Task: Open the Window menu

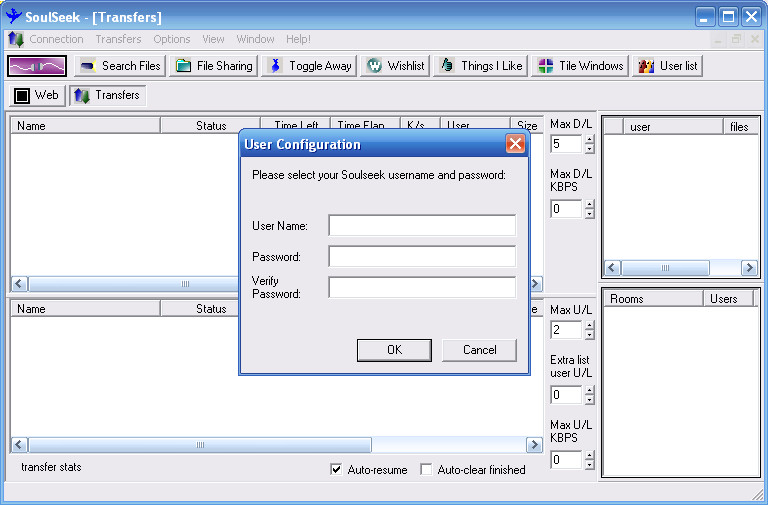Action: [x=255, y=39]
